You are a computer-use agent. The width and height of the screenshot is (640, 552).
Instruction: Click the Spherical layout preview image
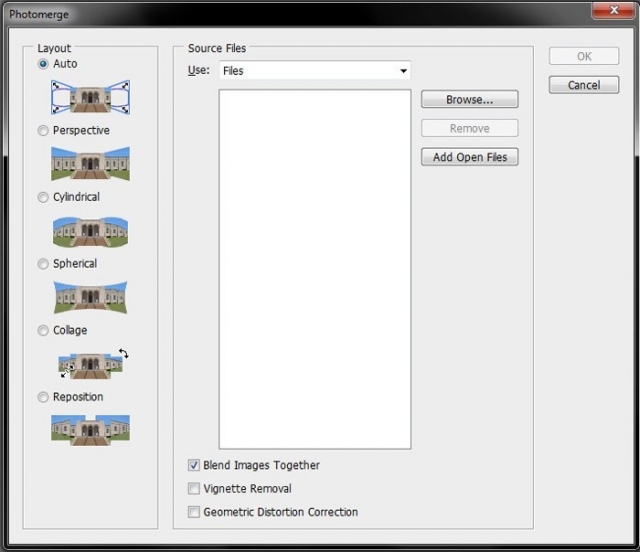point(90,297)
